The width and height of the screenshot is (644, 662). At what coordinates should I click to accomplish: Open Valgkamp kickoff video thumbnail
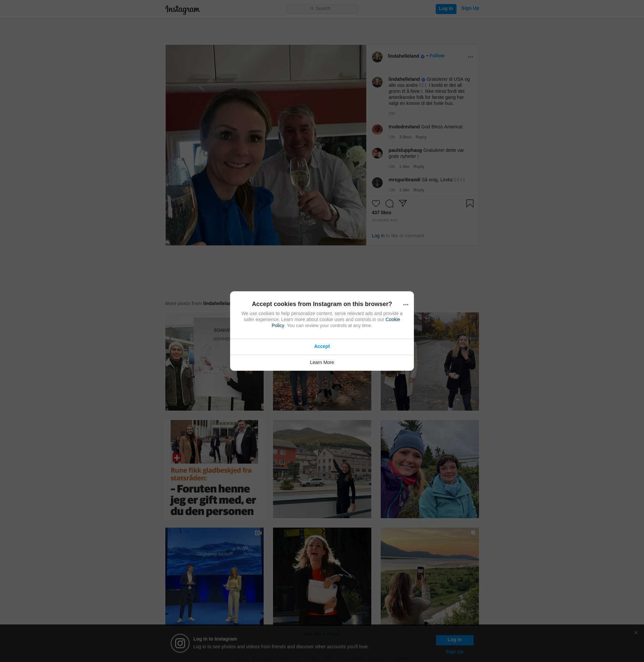coord(214,577)
